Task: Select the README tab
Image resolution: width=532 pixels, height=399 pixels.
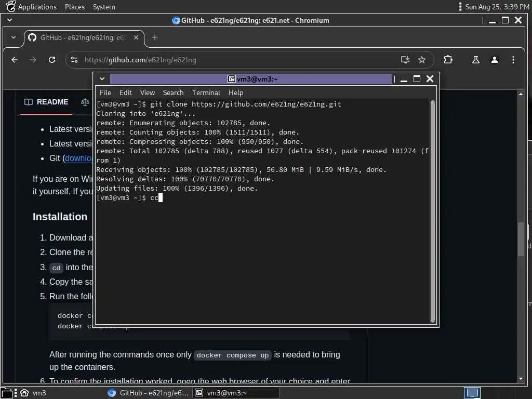Action: [46, 102]
